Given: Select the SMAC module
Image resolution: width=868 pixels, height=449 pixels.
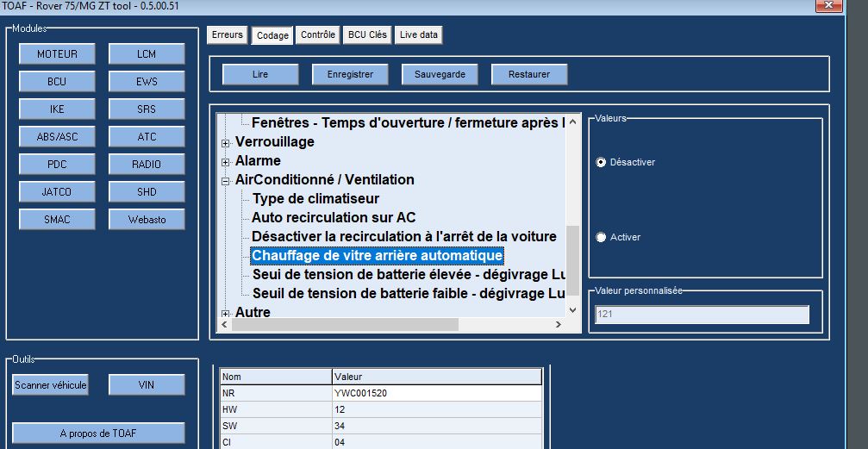Looking at the screenshot, I should [57, 219].
